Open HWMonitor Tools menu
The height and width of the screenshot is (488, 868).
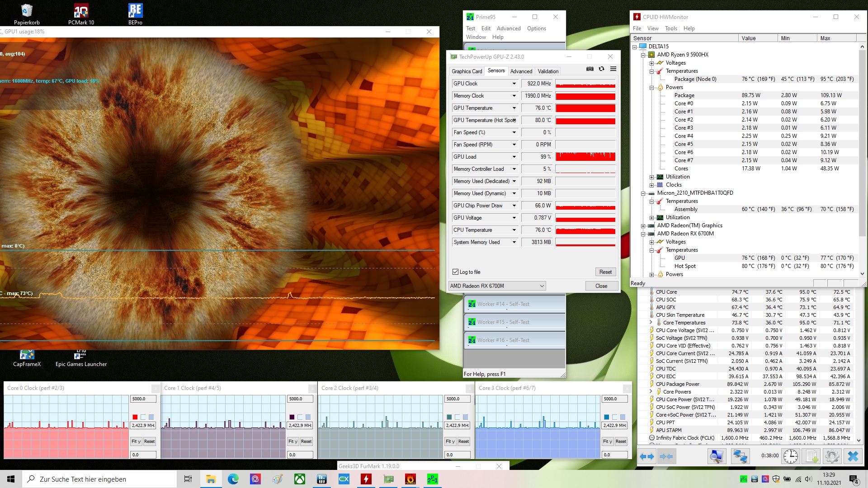click(671, 28)
